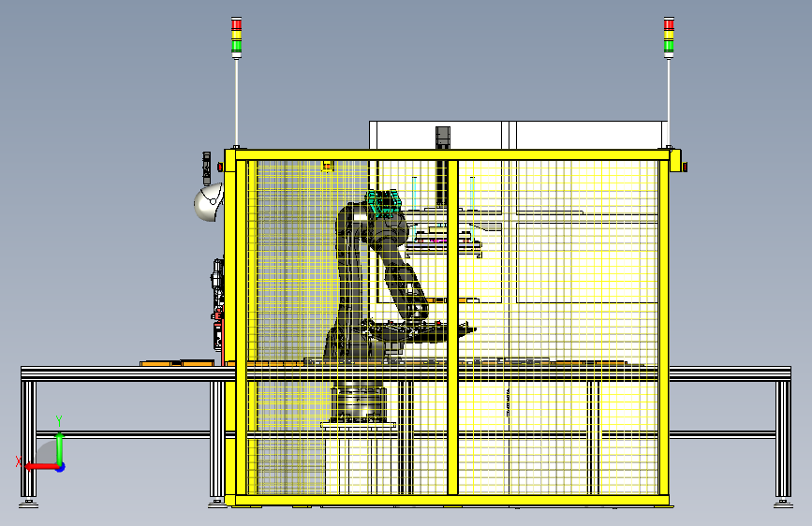Click the red X axis arrow of triad
The image size is (812, 526).
40,466
